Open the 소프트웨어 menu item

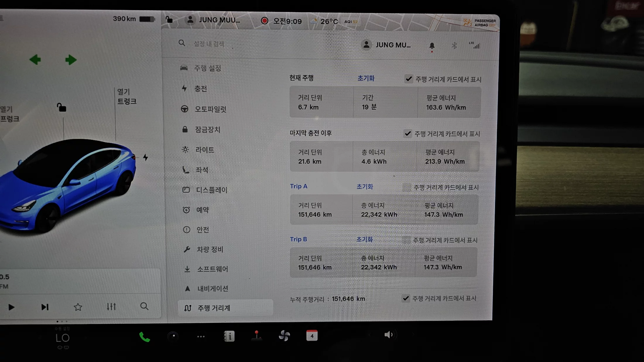pos(212,269)
